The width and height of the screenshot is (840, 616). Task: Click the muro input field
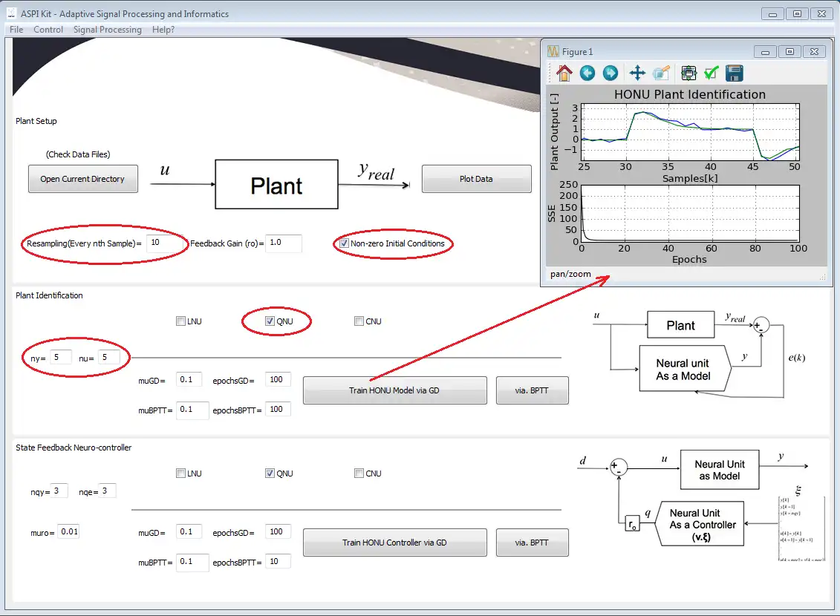[68, 532]
